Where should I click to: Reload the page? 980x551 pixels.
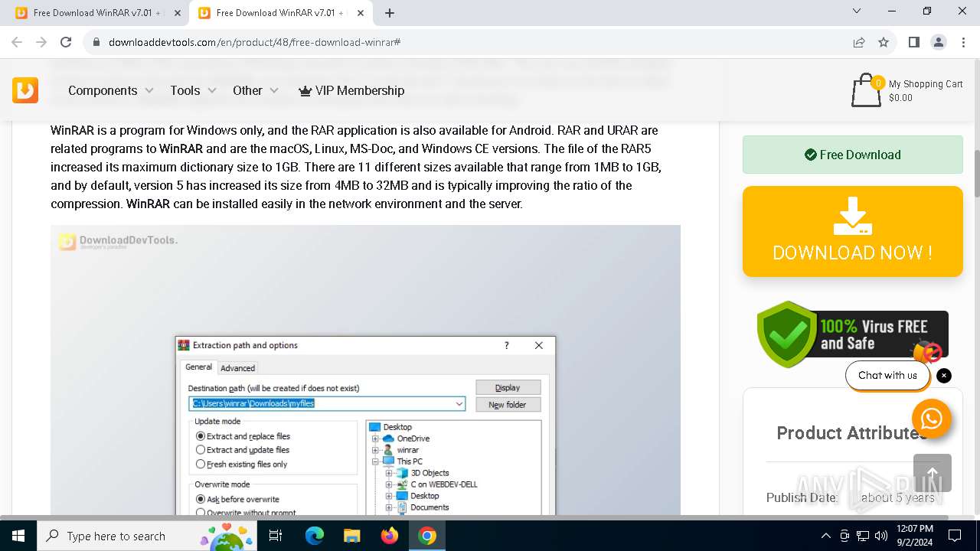tap(66, 42)
